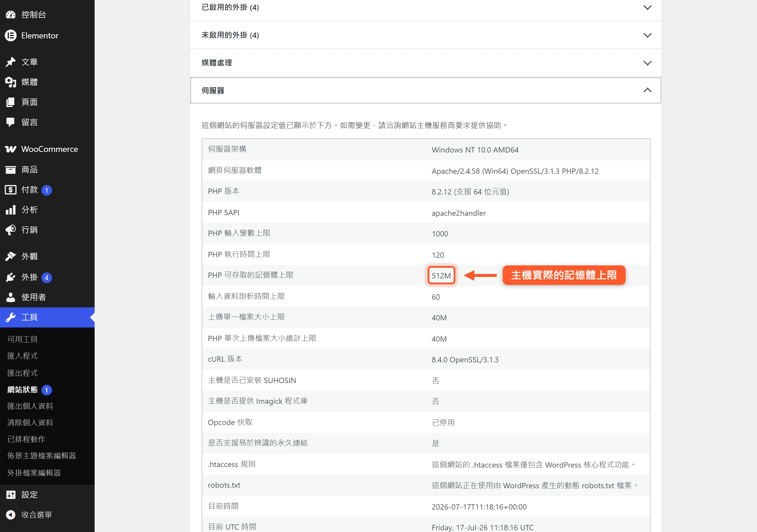Click the 文章 pushpin icon
The height and width of the screenshot is (532, 757).
click(11, 62)
